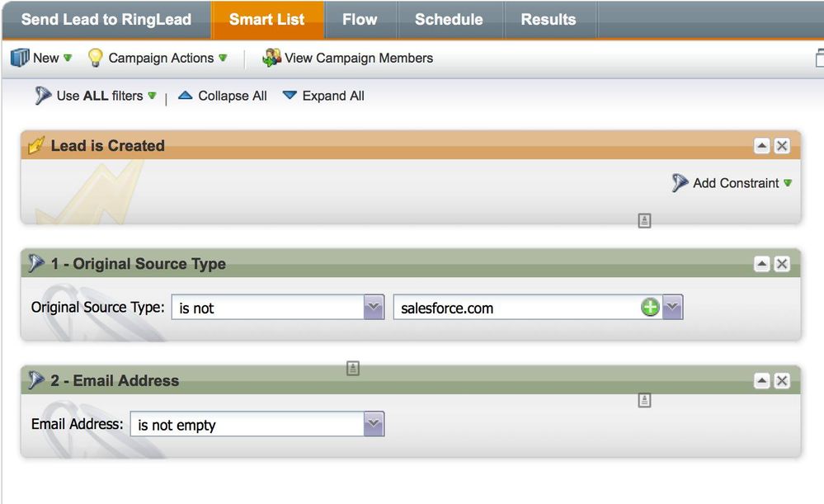Collapse the Original Source Type panel
The height and width of the screenshot is (504, 824).
(762, 264)
